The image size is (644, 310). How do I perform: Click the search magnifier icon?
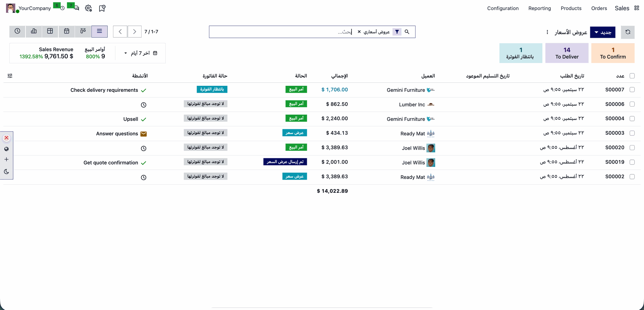(x=407, y=32)
